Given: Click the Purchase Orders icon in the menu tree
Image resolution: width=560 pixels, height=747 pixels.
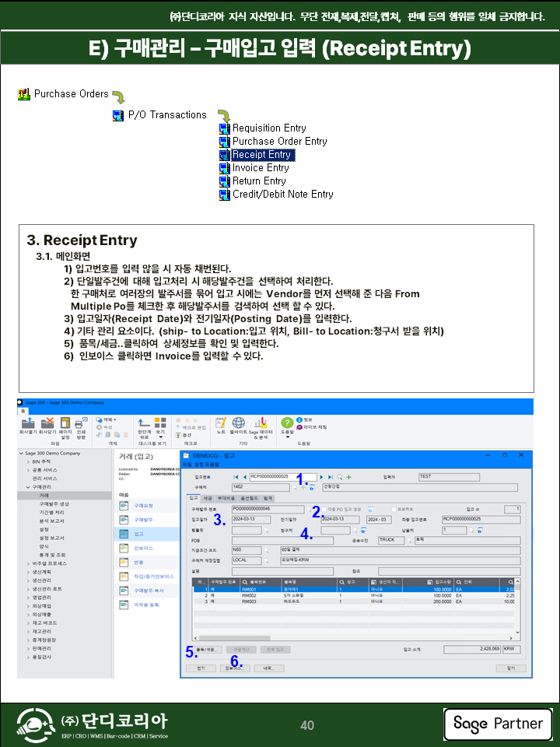Looking at the screenshot, I should (x=24, y=94).
